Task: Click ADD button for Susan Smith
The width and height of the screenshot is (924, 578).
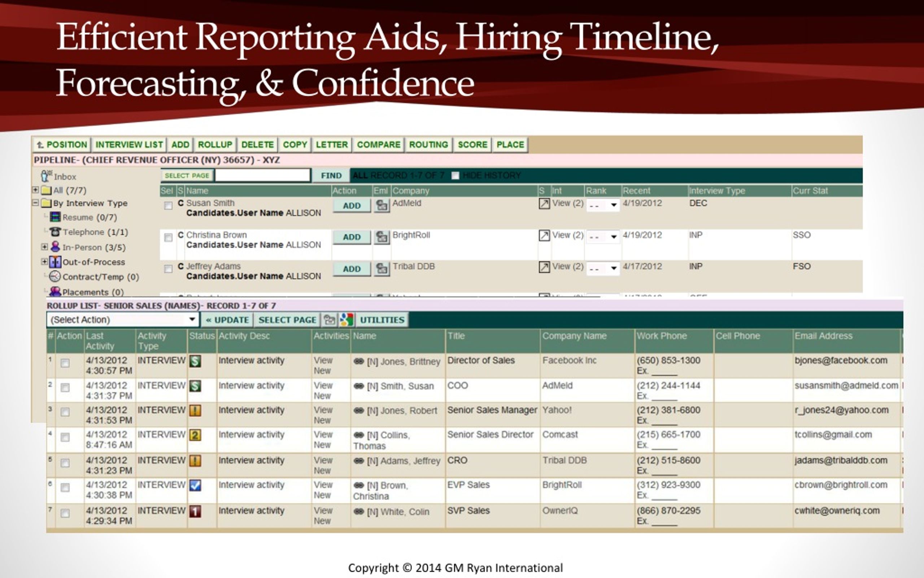Action: click(352, 206)
